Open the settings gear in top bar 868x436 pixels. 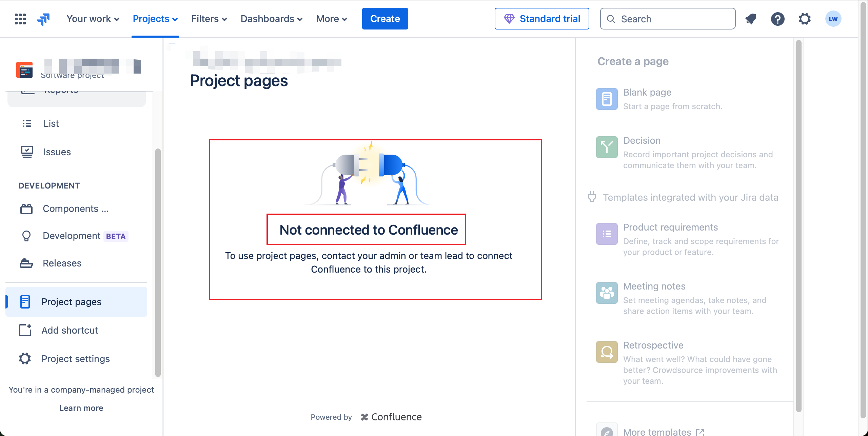[805, 19]
